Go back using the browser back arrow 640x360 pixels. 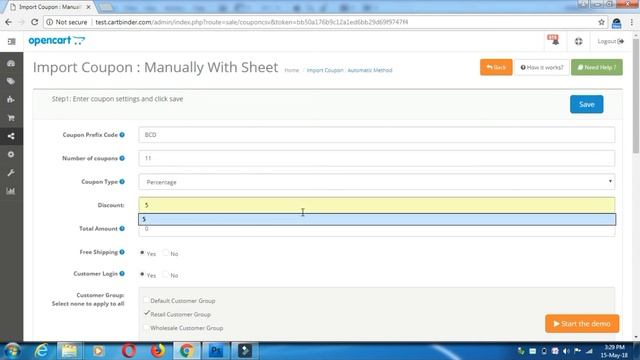[x=9, y=22]
